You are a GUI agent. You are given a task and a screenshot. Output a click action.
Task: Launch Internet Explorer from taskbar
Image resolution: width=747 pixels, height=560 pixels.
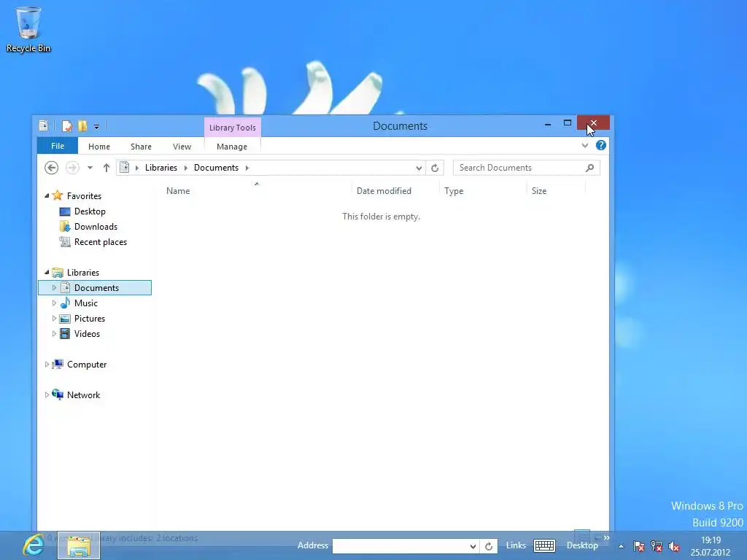pos(34,545)
